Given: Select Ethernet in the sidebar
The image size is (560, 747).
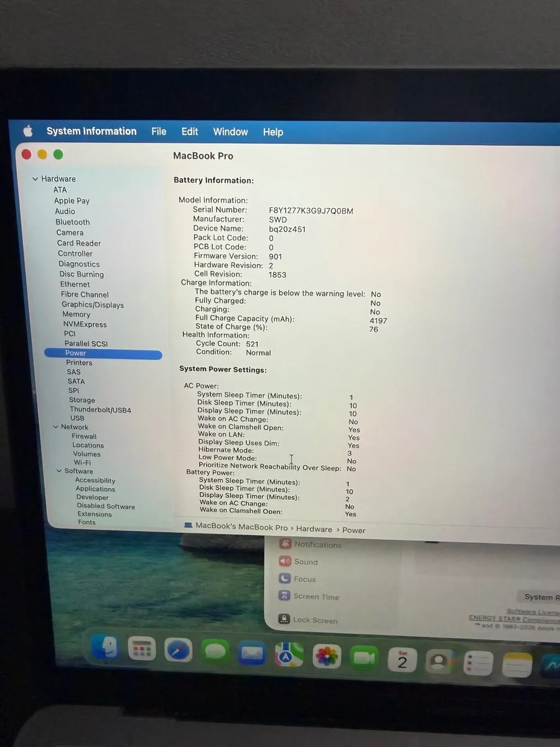Looking at the screenshot, I should [75, 284].
